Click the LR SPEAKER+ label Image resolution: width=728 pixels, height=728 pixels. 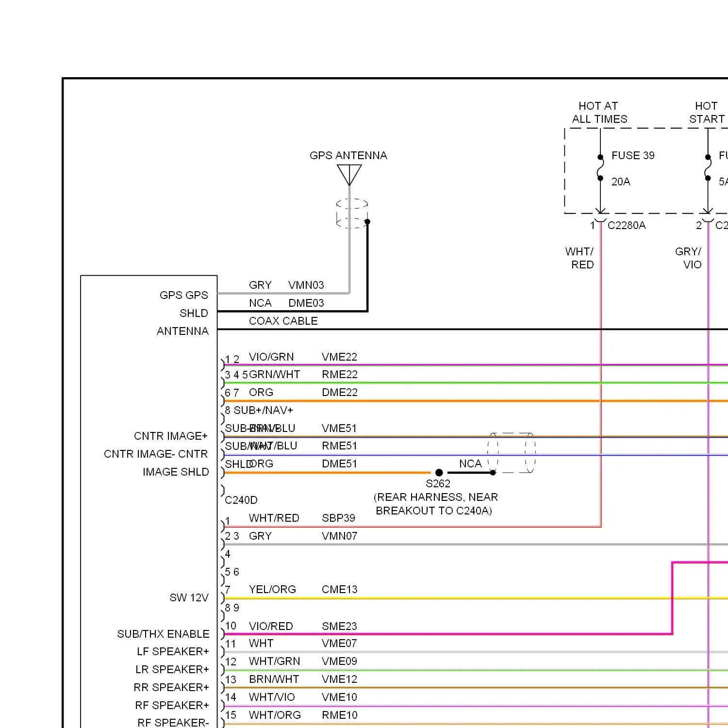172,669
